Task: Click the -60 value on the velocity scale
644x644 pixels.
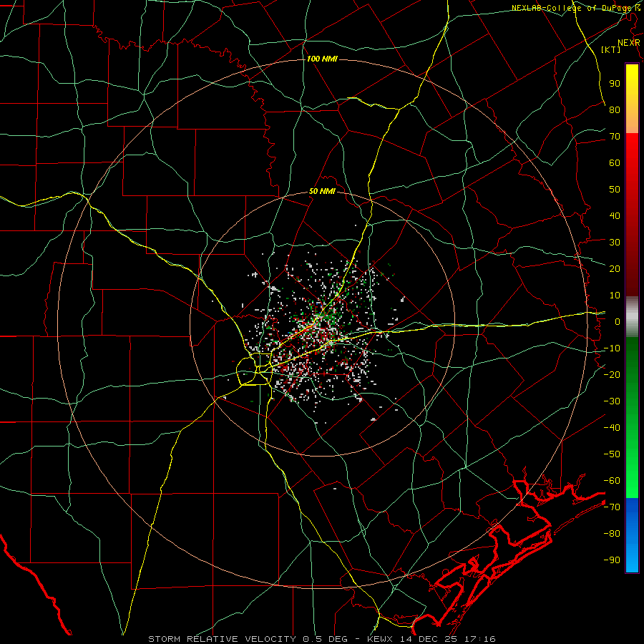Action: tap(612, 481)
